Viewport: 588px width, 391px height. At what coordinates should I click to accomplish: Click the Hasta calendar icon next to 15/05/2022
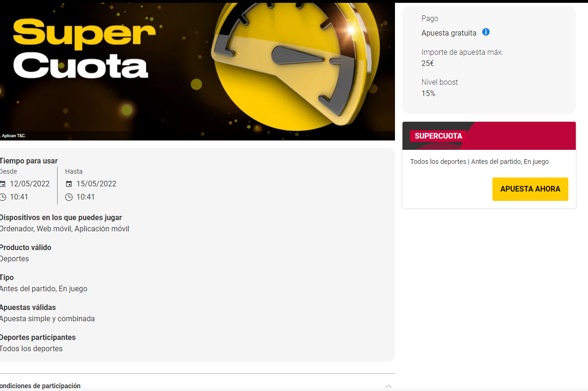69,184
